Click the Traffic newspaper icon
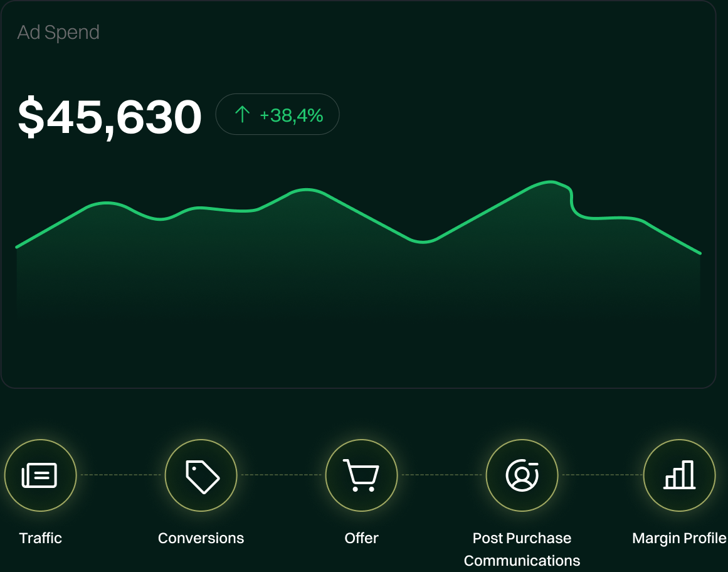 tap(40, 475)
